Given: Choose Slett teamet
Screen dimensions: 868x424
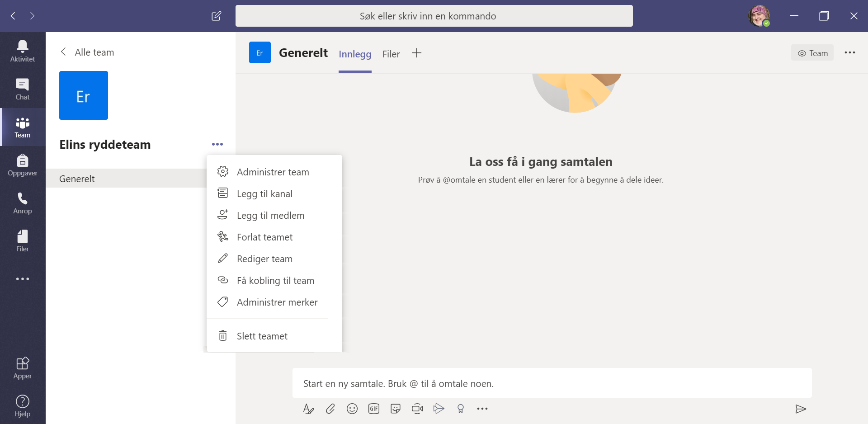Looking at the screenshot, I should coord(274,336).
